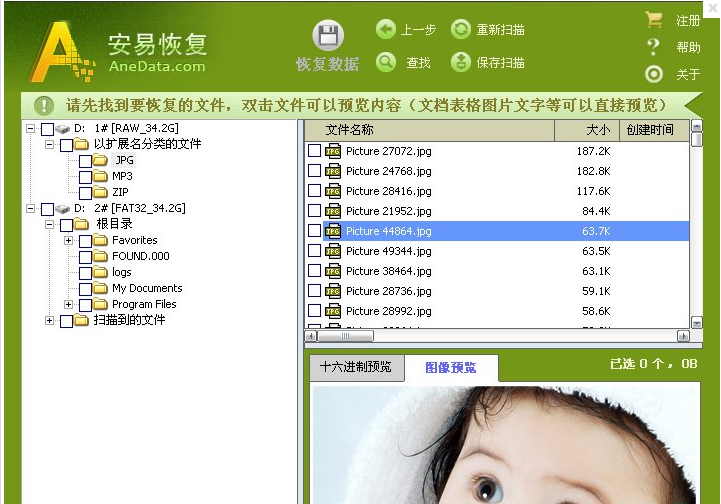This screenshot has width=721, height=504.
Task: Click the Previous Step (上一步) arrow icon
Action: pyautogui.click(x=386, y=30)
